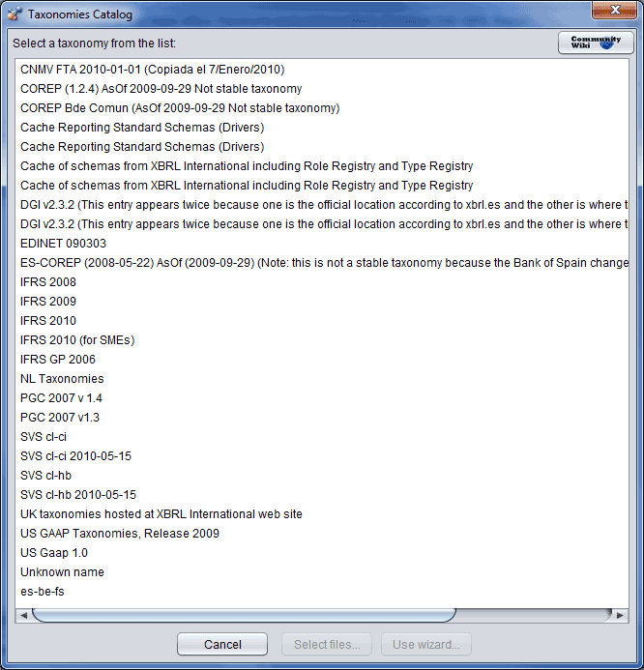This screenshot has width=644, height=670.
Task: Select US Gaap 1.0 entry
Action: pyautogui.click(x=321, y=552)
